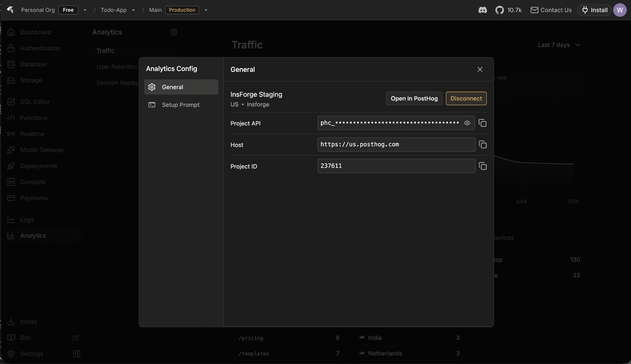Screen dimensions: 631x364
Task: Open the Discord icon link
Action: (482, 10)
